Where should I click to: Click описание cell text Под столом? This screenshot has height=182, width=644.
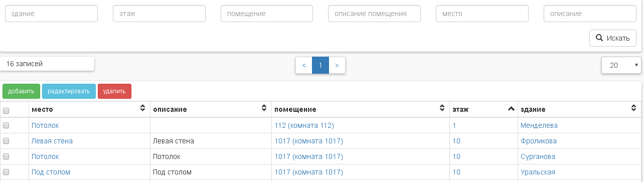click(172, 172)
